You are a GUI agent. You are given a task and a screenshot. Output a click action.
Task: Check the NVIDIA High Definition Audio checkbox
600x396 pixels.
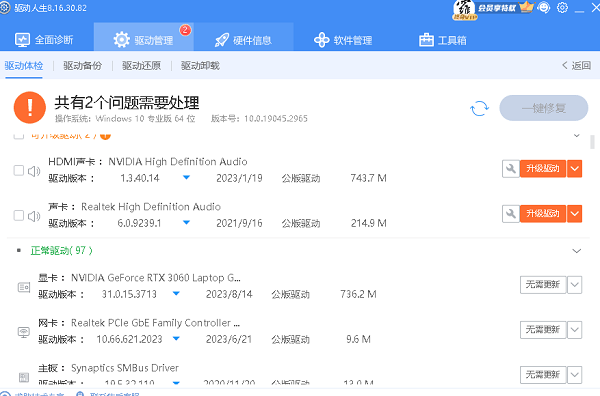click(x=19, y=170)
